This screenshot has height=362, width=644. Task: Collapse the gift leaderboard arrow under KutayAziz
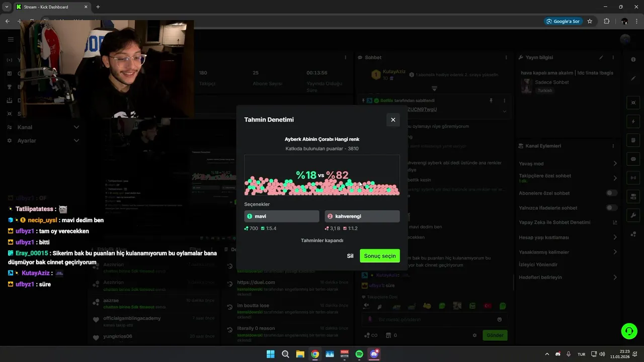[x=434, y=88]
